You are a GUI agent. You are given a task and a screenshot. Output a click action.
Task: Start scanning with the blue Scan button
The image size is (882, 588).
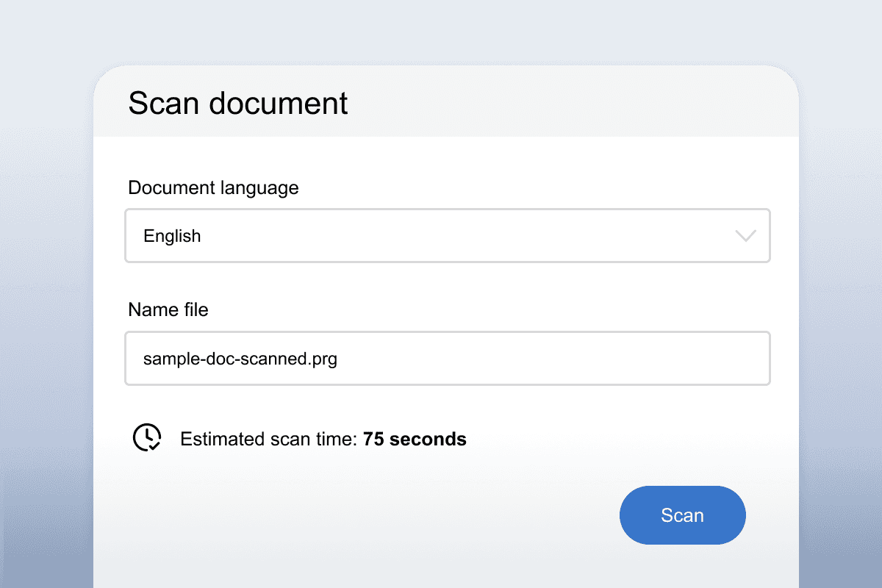point(682,515)
